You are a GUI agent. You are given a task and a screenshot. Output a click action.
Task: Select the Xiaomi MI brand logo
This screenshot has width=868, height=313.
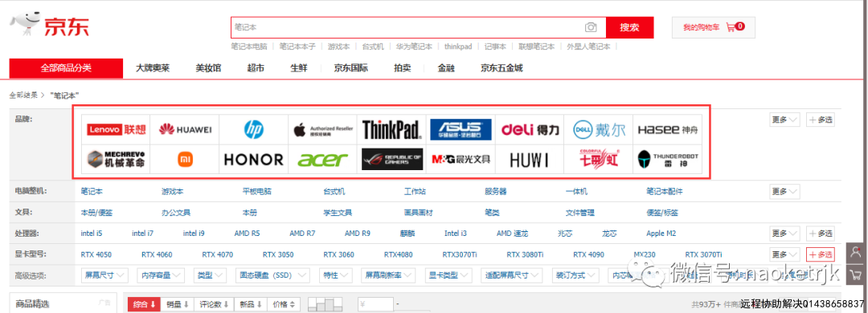point(185,159)
